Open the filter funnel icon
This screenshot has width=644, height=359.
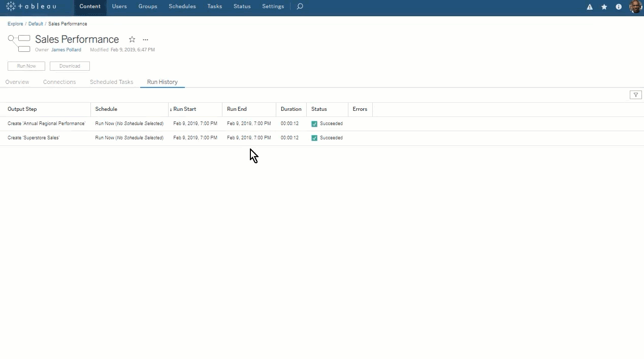coord(635,95)
